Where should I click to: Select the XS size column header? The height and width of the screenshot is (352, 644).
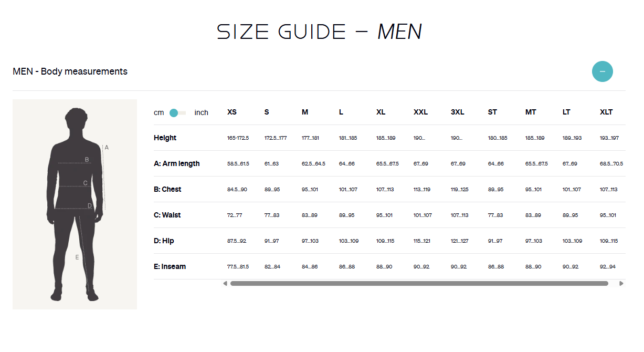pyautogui.click(x=232, y=112)
